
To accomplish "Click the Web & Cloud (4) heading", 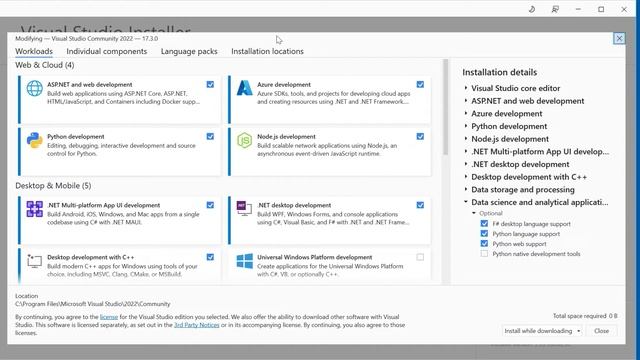I will click(45, 65).
